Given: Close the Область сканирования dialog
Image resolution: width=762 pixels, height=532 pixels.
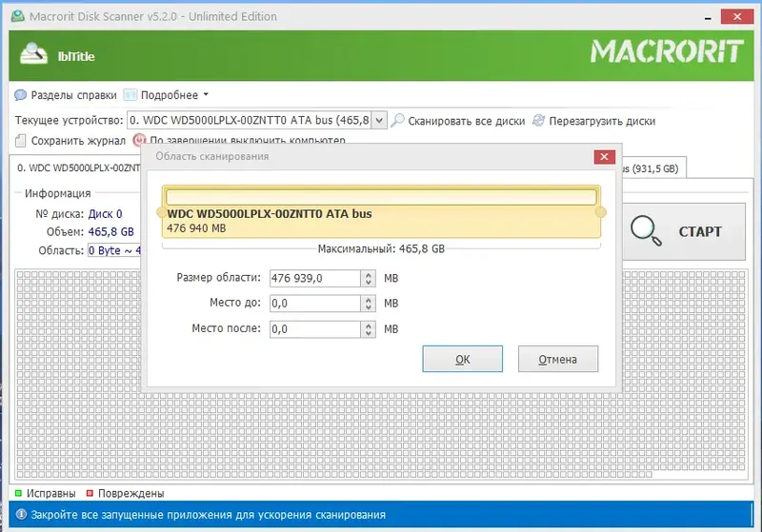Looking at the screenshot, I should [604, 156].
